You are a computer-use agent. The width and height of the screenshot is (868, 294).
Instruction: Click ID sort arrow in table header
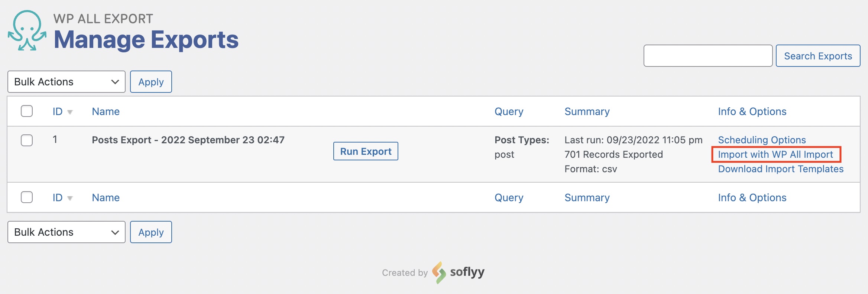click(70, 112)
